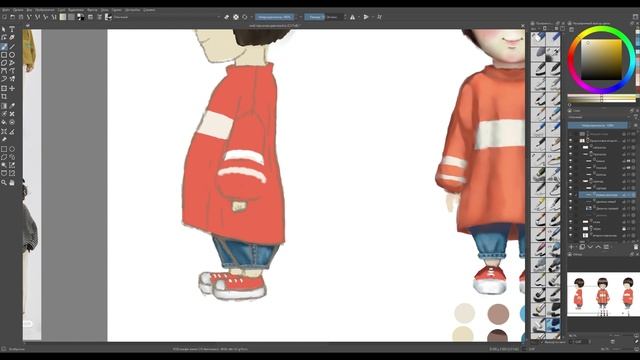Select the Text tool in the toolbox

pyautogui.click(x=12, y=29)
